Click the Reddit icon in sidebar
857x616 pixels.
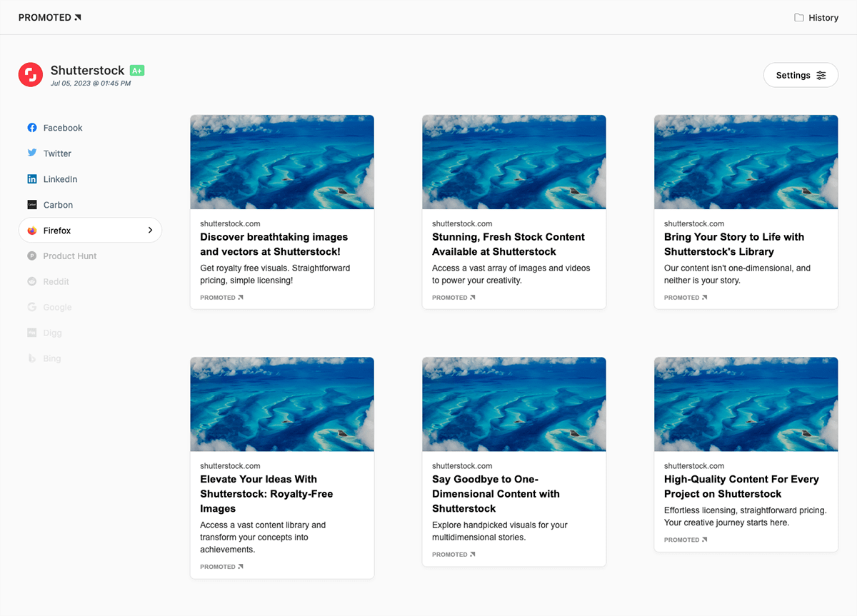(x=32, y=281)
